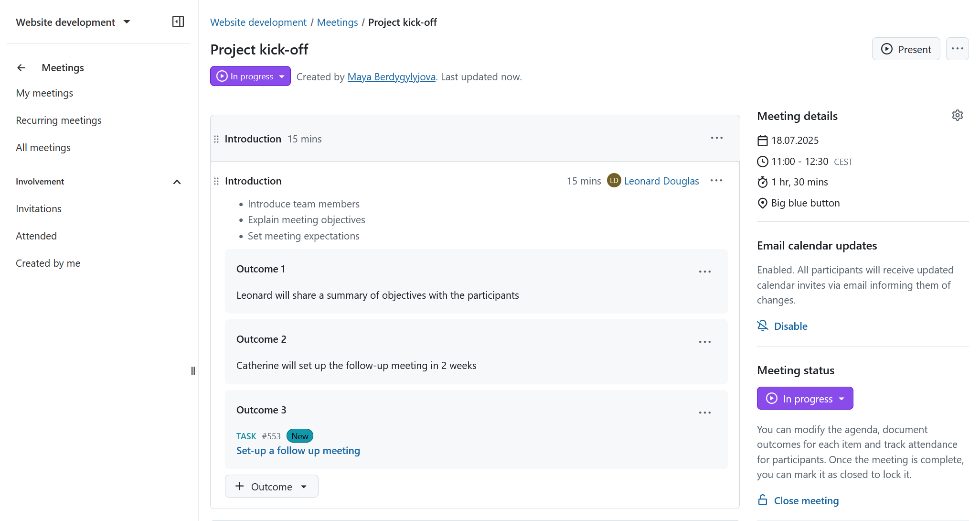
Task: Open more options beside the Present button
Action: tap(957, 48)
